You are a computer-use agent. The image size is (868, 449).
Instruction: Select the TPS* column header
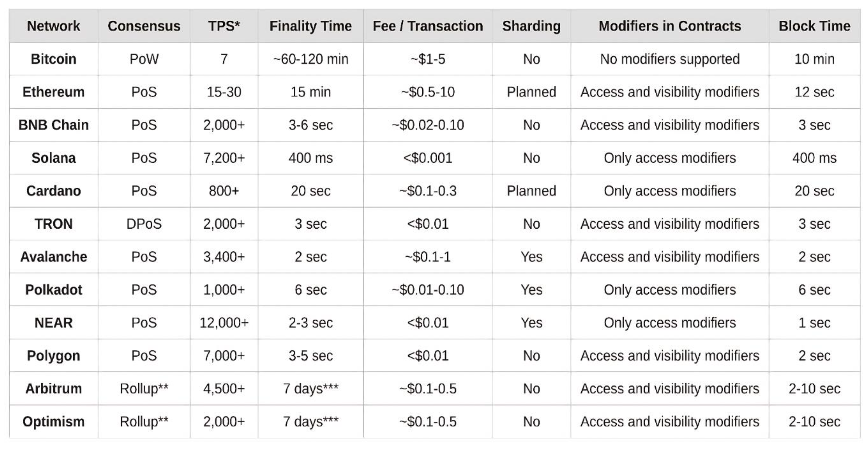click(224, 26)
